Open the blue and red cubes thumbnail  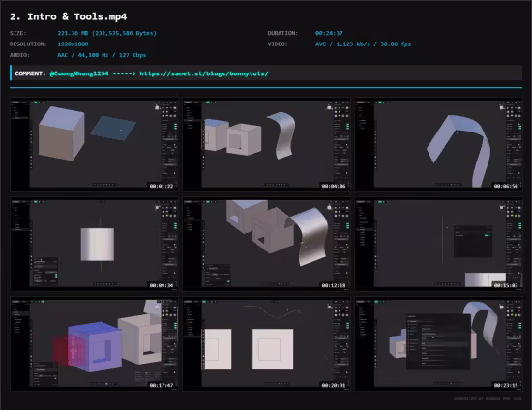click(x=94, y=344)
